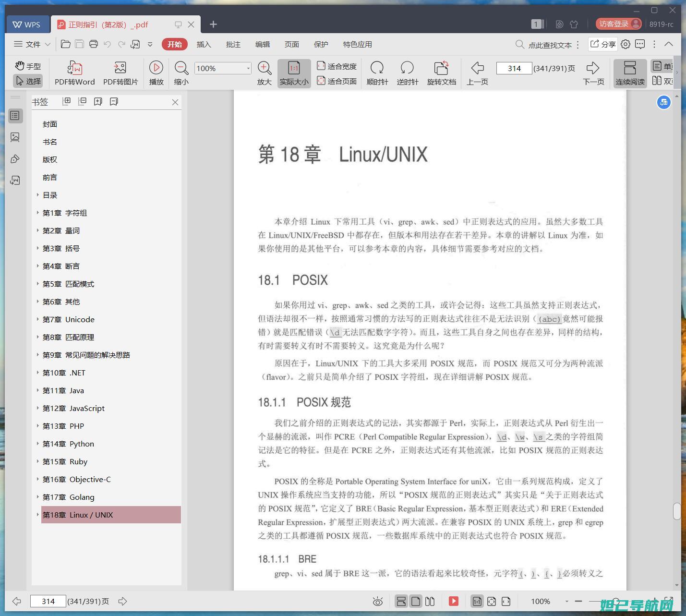Expand 第1章 字符组 bookmark

tap(38, 213)
